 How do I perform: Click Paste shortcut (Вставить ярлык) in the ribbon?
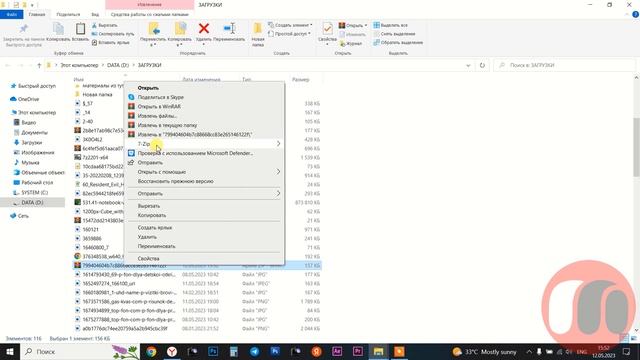pyautogui.click(x=111, y=42)
